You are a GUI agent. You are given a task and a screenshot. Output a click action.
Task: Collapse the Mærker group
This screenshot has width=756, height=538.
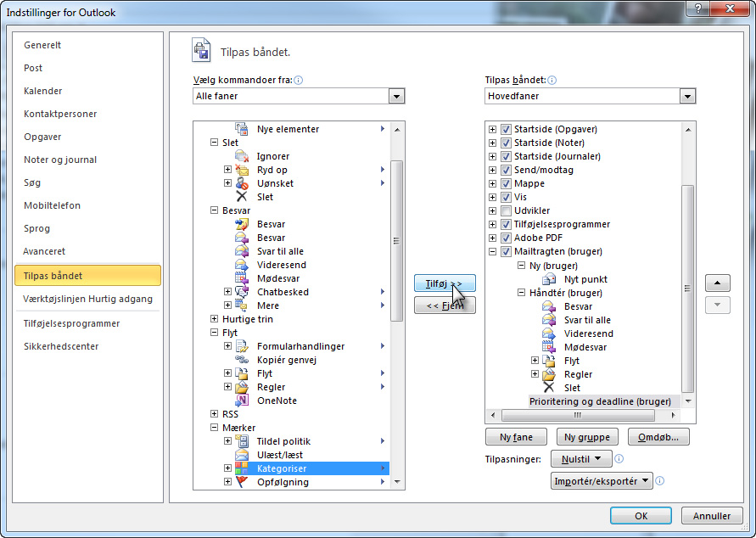pyautogui.click(x=214, y=427)
